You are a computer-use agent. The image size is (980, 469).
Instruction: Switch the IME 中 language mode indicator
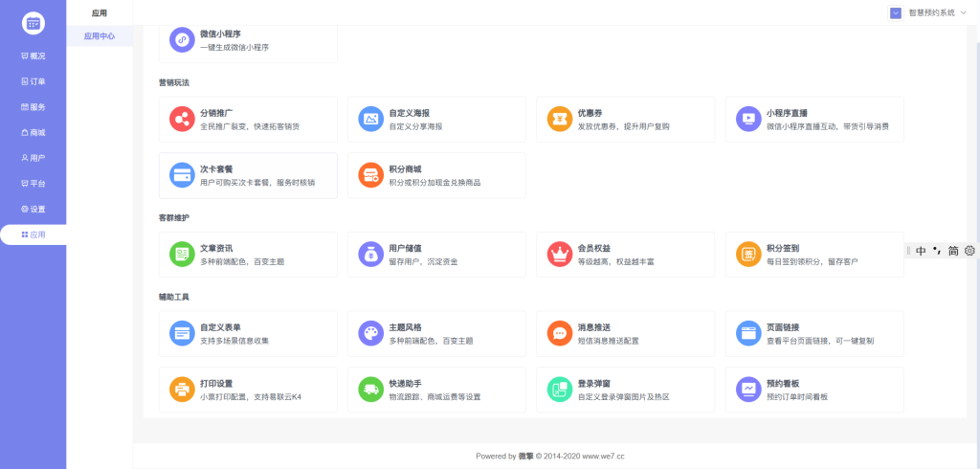(x=921, y=251)
